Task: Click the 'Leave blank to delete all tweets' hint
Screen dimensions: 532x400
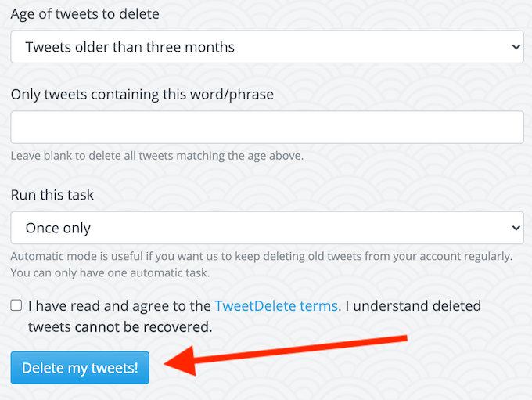Action: [156, 155]
